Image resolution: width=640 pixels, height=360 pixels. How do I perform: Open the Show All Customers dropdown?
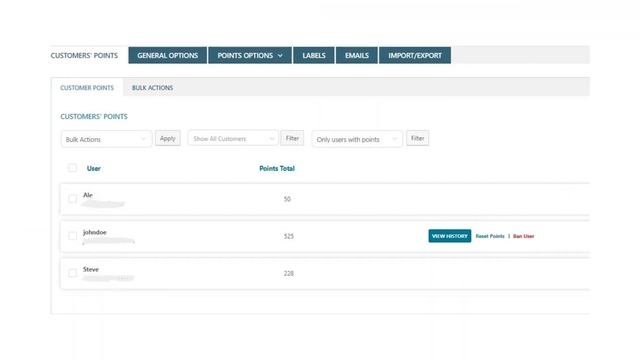pos(233,139)
